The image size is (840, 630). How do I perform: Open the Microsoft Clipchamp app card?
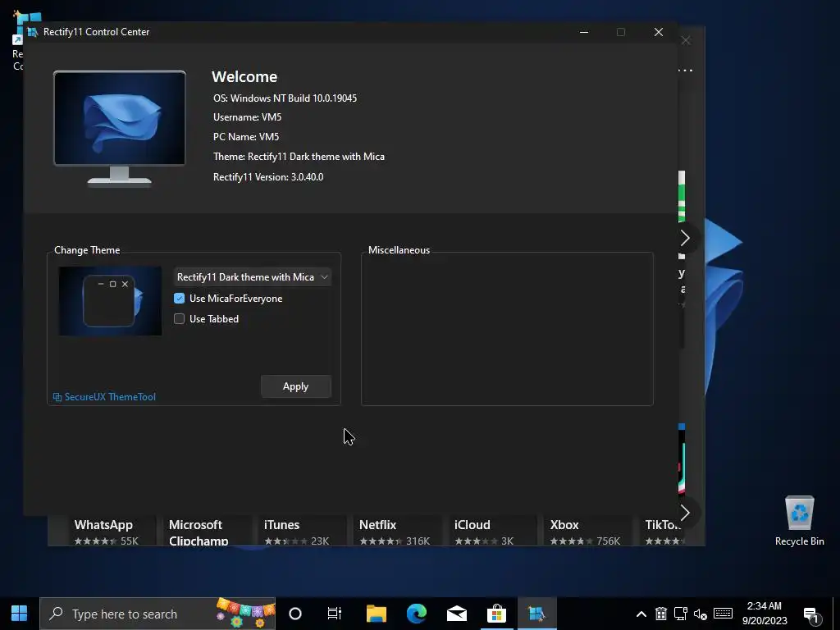pos(206,532)
